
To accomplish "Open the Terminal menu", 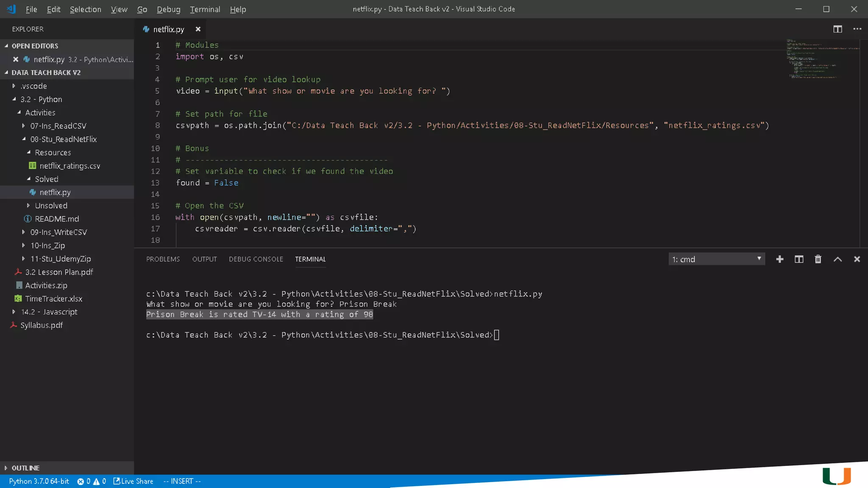I will [x=205, y=9].
